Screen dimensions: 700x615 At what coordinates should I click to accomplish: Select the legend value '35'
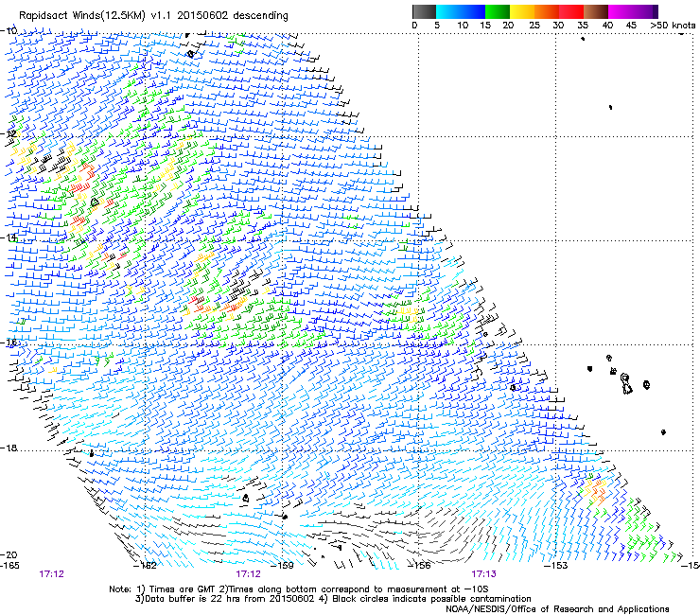583,26
